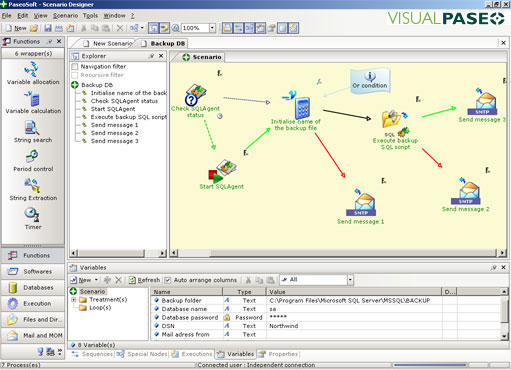Open the New variable dropdown arrow

point(96,280)
